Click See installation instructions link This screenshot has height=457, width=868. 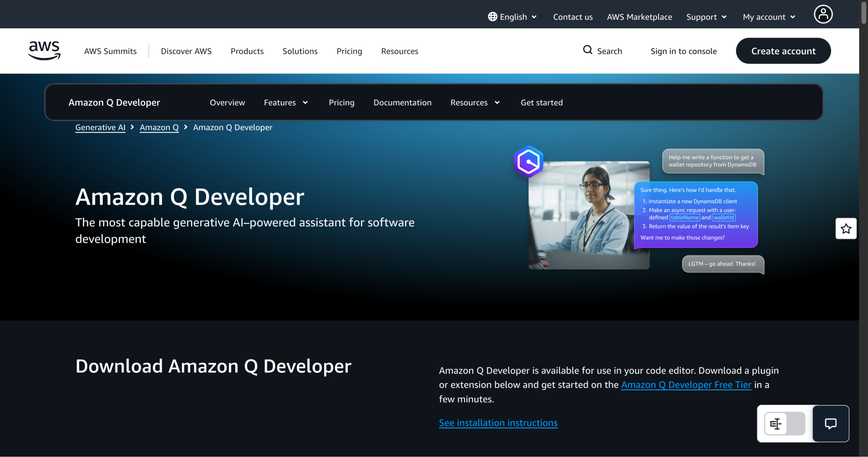pos(498,423)
